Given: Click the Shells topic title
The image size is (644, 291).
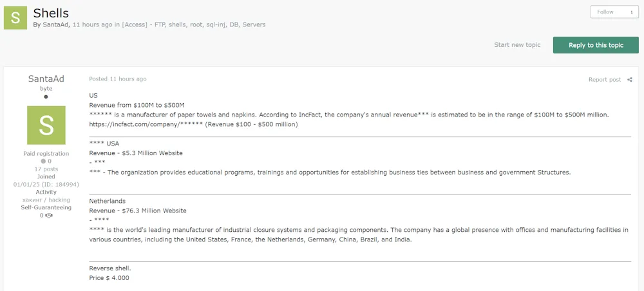Looking at the screenshot, I should coord(51,13).
